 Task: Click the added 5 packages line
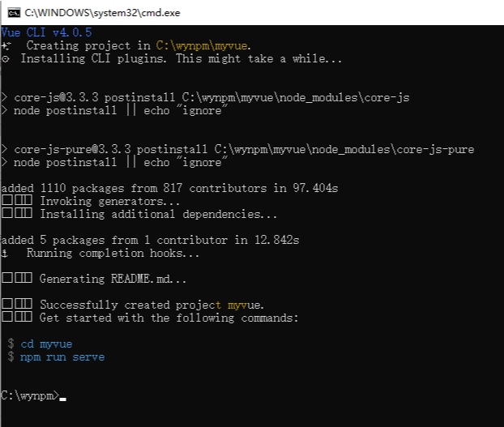[x=150, y=240]
